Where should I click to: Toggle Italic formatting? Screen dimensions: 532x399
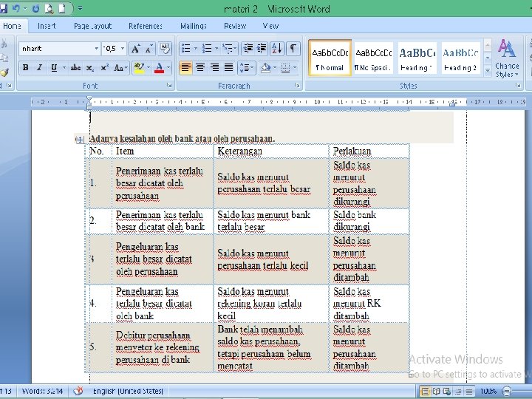coord(39,67)
